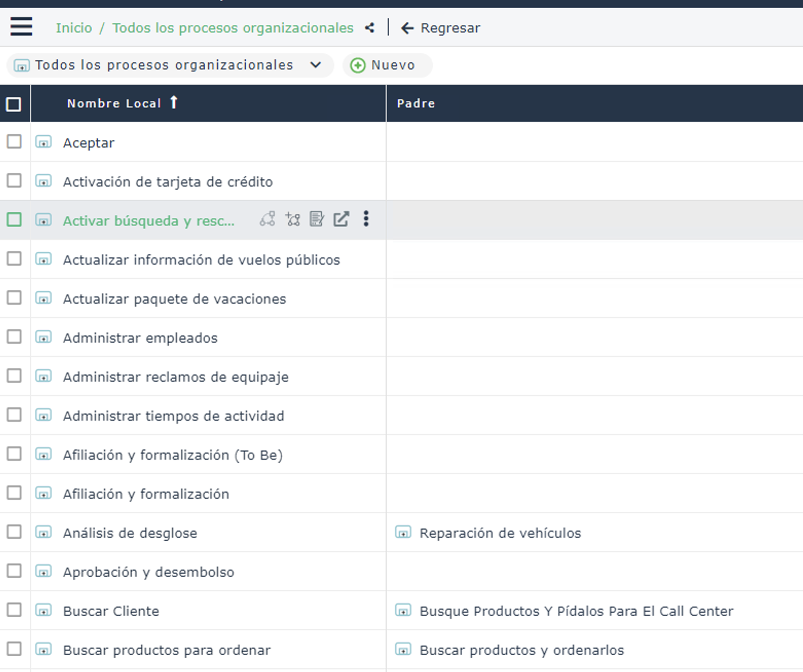Viewport: 803px width, 672px height.
Task: Click open-in-new-window icon in Activar búsqueda row
Action: pyautogui.click(x=341, y=219)
